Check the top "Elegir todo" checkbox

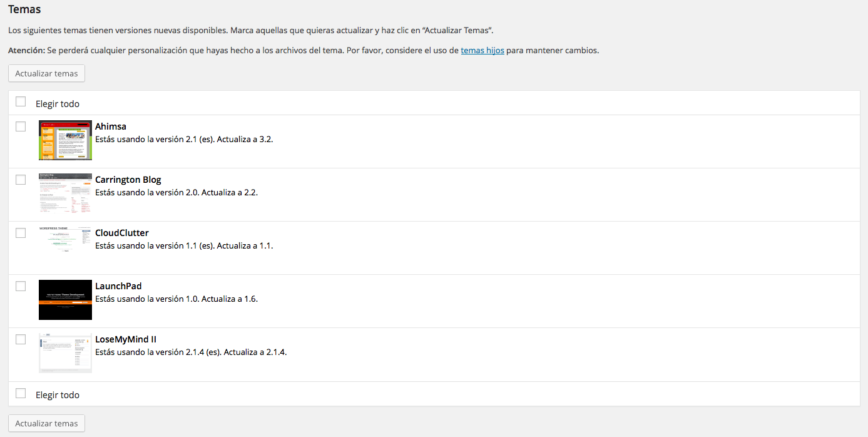click(21, 101)
